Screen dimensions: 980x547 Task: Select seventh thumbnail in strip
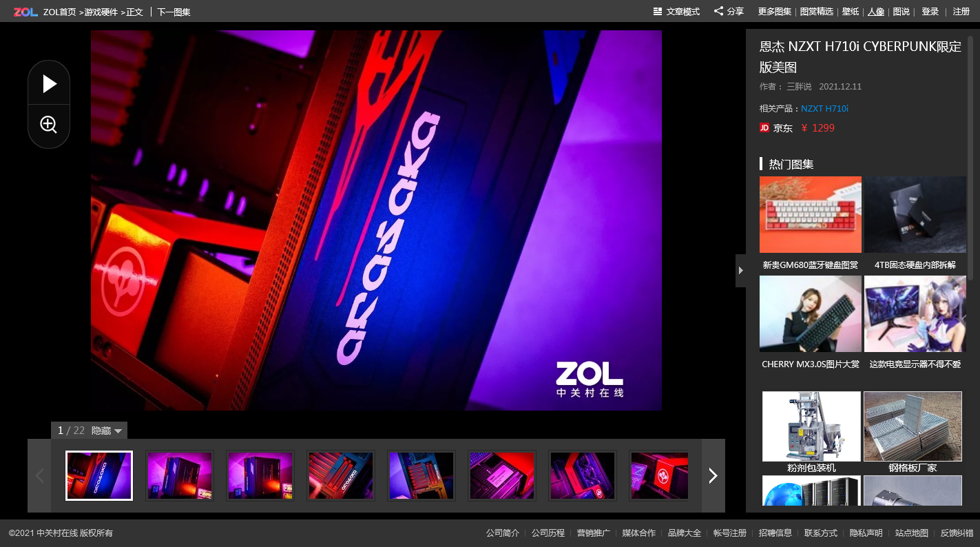click(583, 475)
